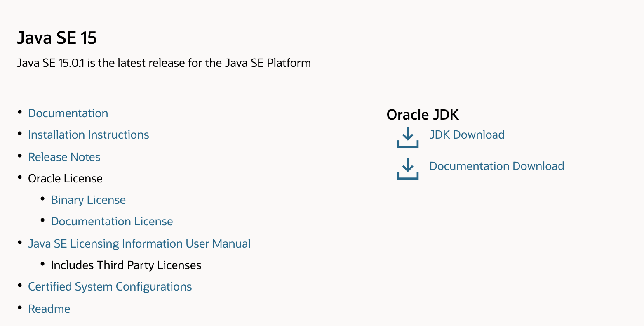
Task: Open the Certified System Configurations link
Action: tap(110, 287)
